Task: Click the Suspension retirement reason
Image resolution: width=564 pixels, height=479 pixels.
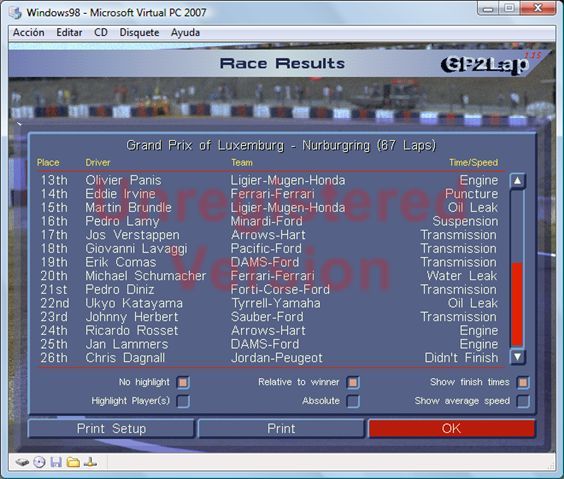Action: coord(465,221)
